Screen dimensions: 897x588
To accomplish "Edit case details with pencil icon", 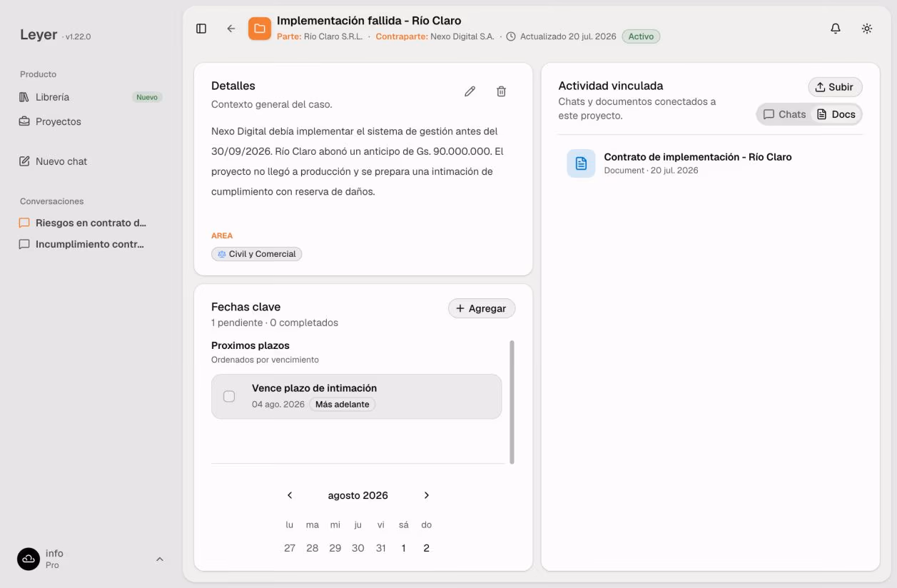I will (470, 91).
